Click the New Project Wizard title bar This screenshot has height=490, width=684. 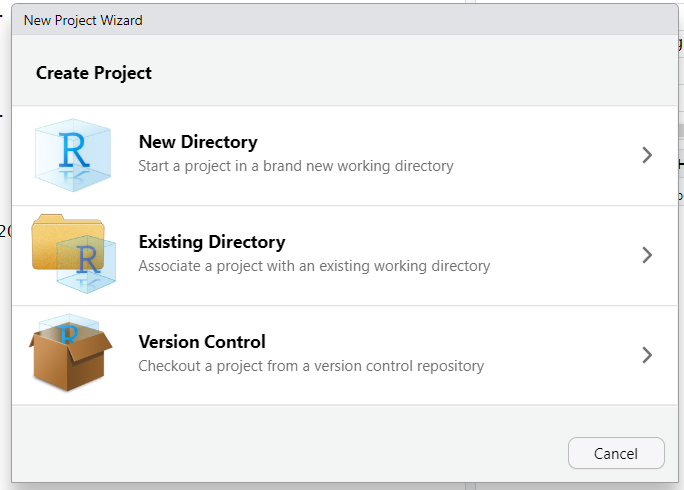click(300, 20)
